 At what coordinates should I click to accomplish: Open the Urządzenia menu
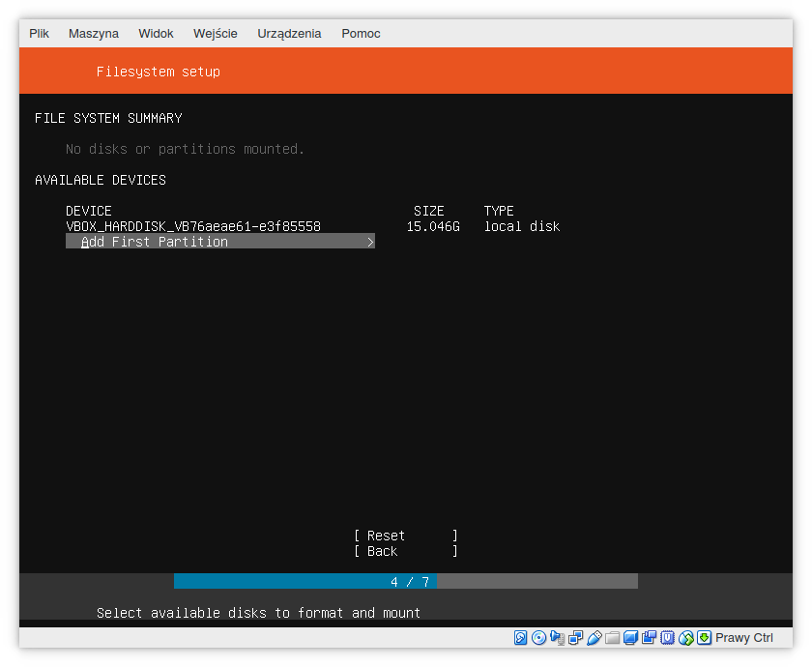pos(289,34)
